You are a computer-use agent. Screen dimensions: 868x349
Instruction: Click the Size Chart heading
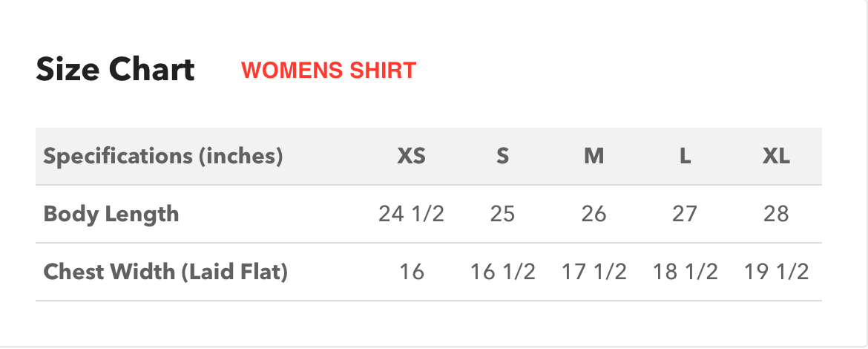point(115,70)
